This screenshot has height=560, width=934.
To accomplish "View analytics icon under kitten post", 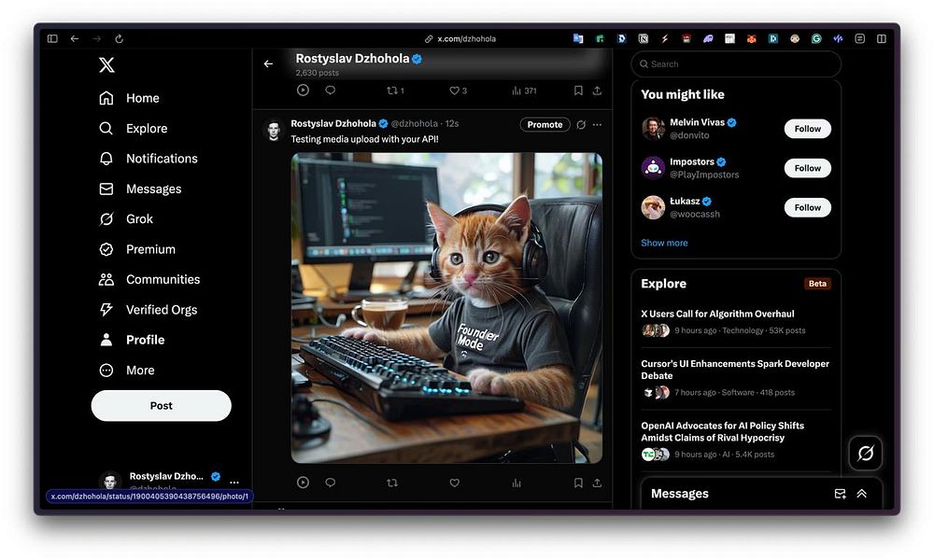I will 517,483.
